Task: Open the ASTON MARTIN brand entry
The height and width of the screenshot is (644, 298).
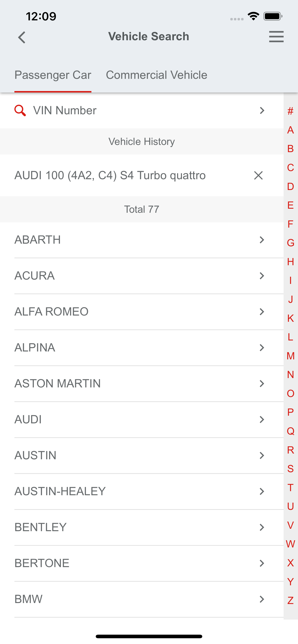Action: click(x=142, y=384)
